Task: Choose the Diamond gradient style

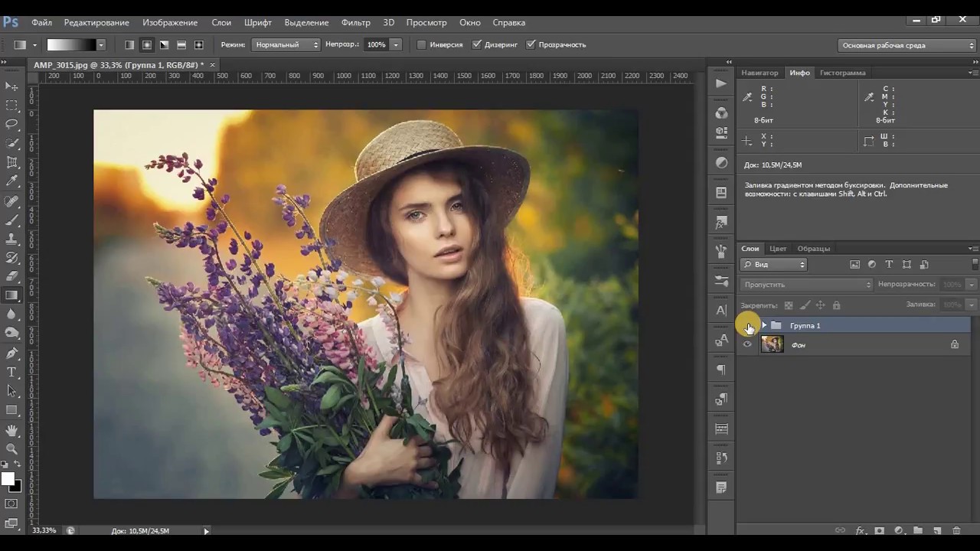Action: pyautogui.click(x=199, y=45)
